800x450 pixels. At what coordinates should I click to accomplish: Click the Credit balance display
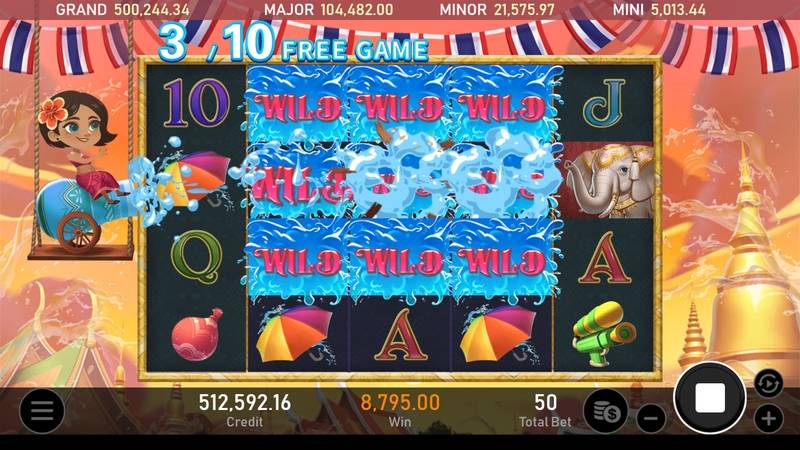tap(244, 410)
